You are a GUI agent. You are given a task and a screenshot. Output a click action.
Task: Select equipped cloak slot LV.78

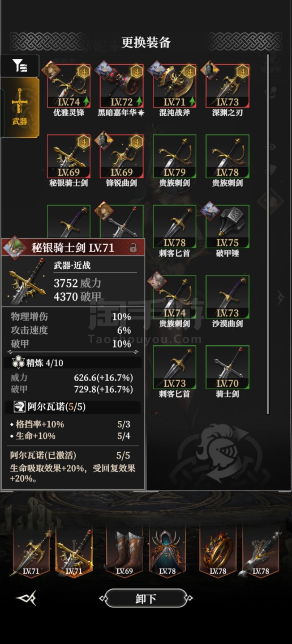[x=167, y=551]
